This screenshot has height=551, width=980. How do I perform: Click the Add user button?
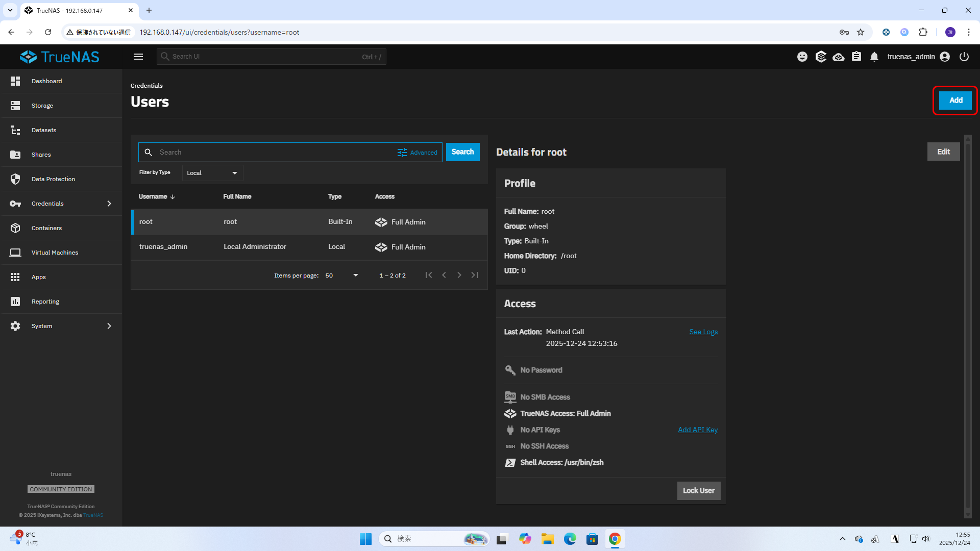click(x=955, y=101)
